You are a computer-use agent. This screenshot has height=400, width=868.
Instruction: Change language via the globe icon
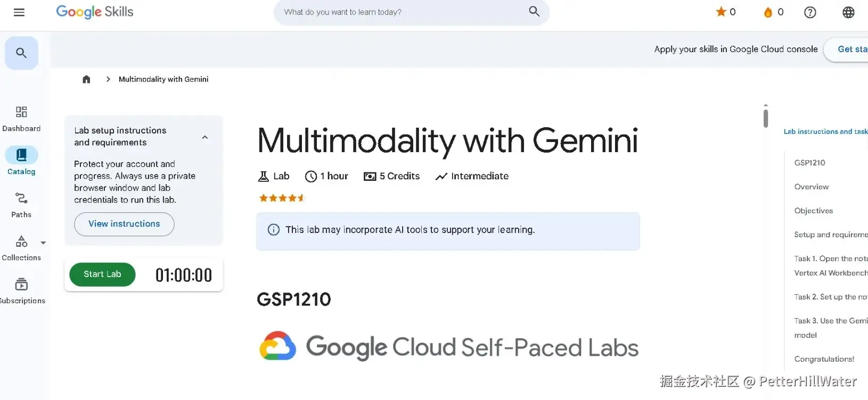click(x=848, y=12)
